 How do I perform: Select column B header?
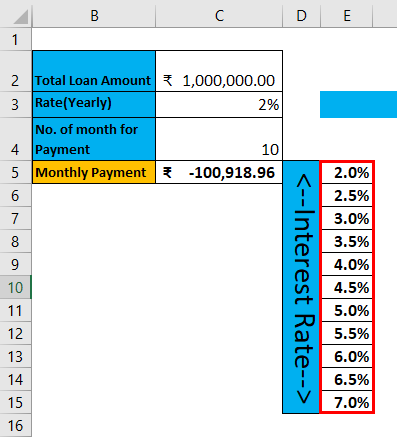(94, 15)
